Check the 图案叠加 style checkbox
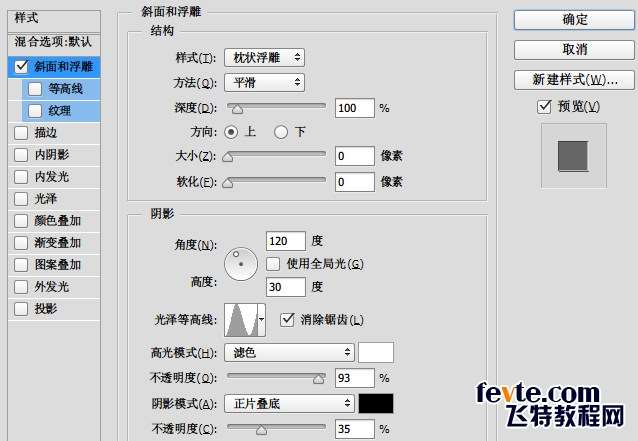The height and width of the screenshot is (441, 638). pyautogui.click(x=21, y=264)
